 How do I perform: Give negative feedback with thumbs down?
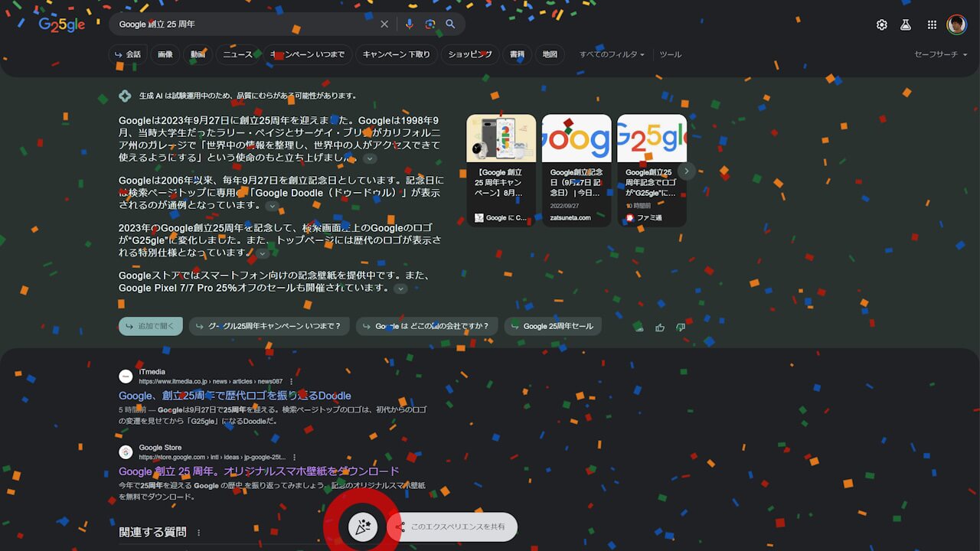tap(680, 327)
